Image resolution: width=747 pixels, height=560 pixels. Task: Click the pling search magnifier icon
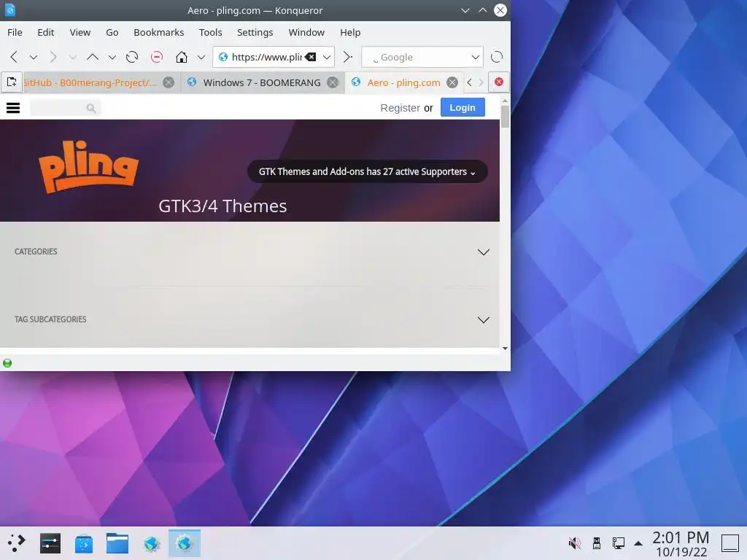tap(91, 109)
